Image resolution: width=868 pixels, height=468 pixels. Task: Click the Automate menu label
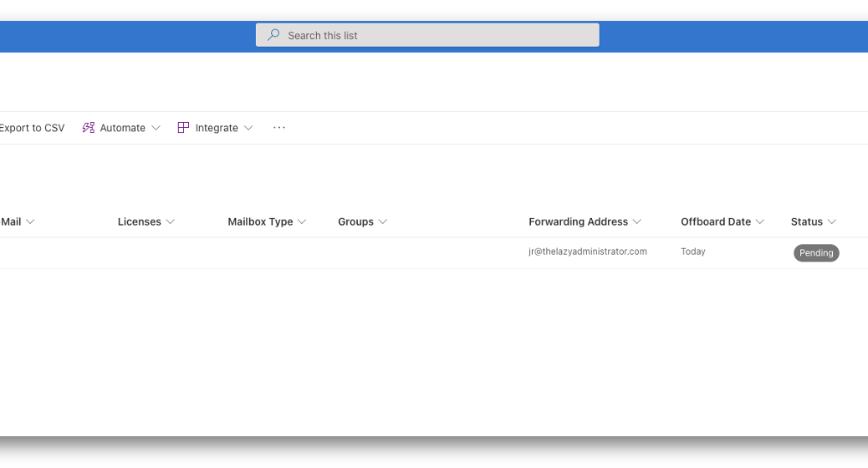[x=122, y=128]
